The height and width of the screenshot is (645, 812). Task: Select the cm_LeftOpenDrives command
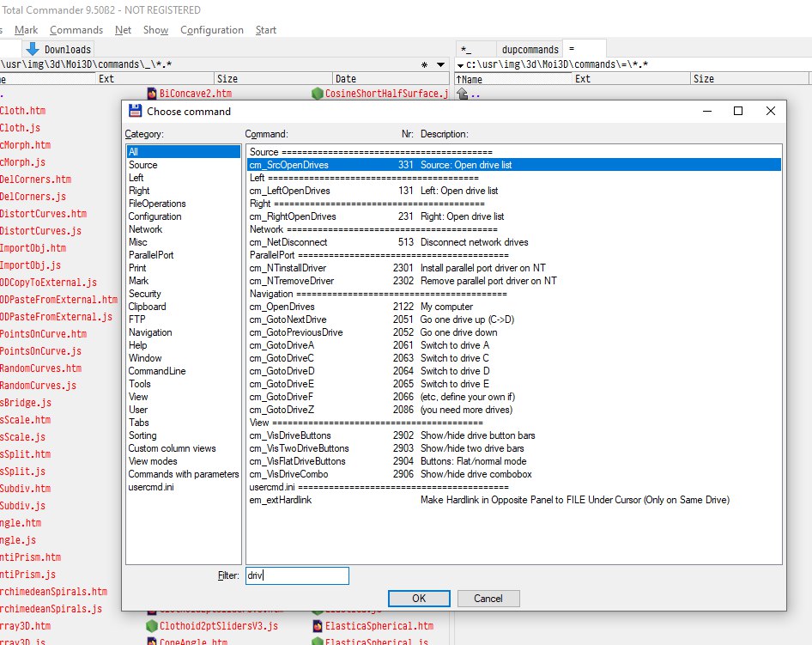(513, 191)
